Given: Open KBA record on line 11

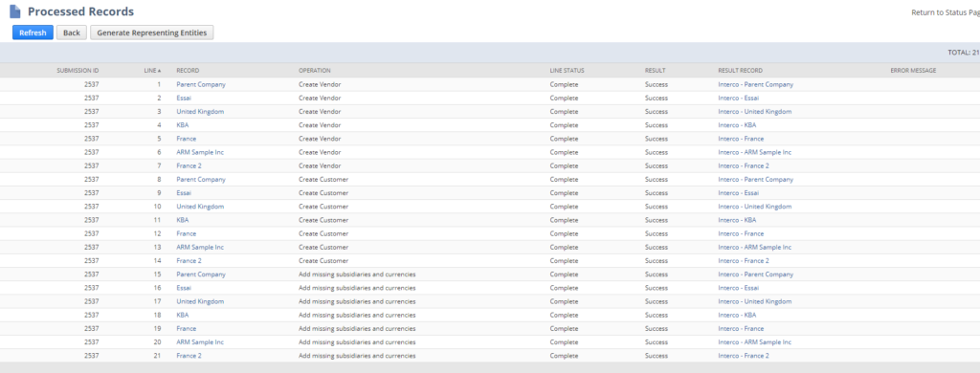Looking at the screenshot, I should (183, 220).
